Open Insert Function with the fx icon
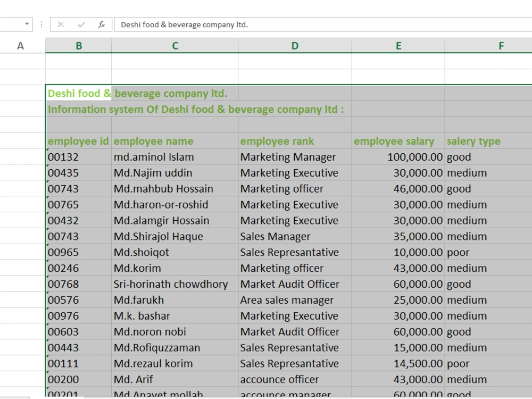This screenshot has width=532, height=399. [x=102, y=24]
